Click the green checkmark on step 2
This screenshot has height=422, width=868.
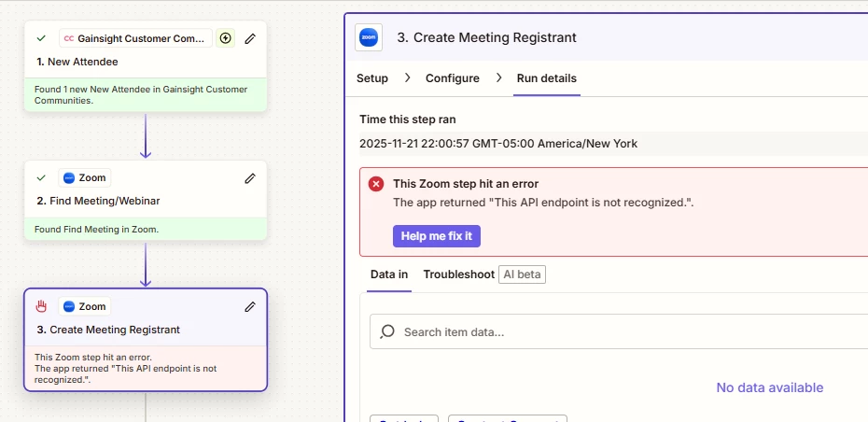point(41,177)
